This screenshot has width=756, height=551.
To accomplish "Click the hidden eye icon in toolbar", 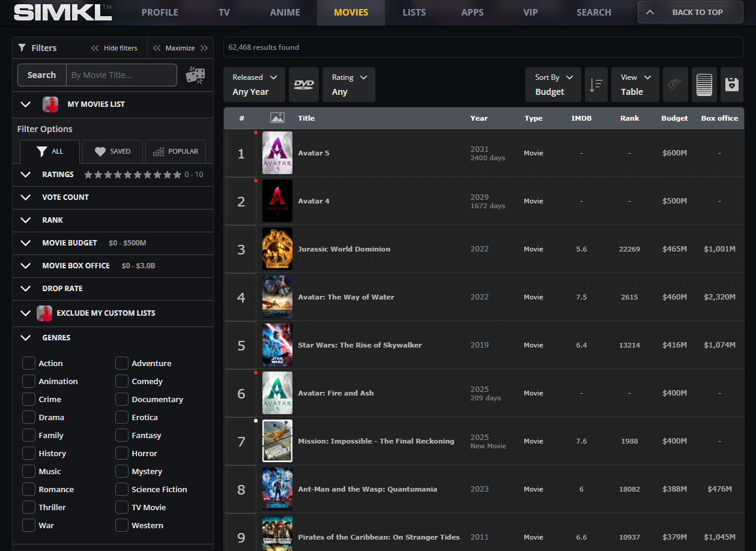I will 676,85.
